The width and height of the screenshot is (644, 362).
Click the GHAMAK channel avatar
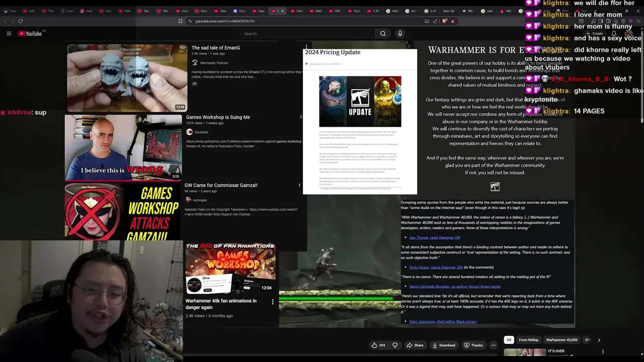click(189, 132)
